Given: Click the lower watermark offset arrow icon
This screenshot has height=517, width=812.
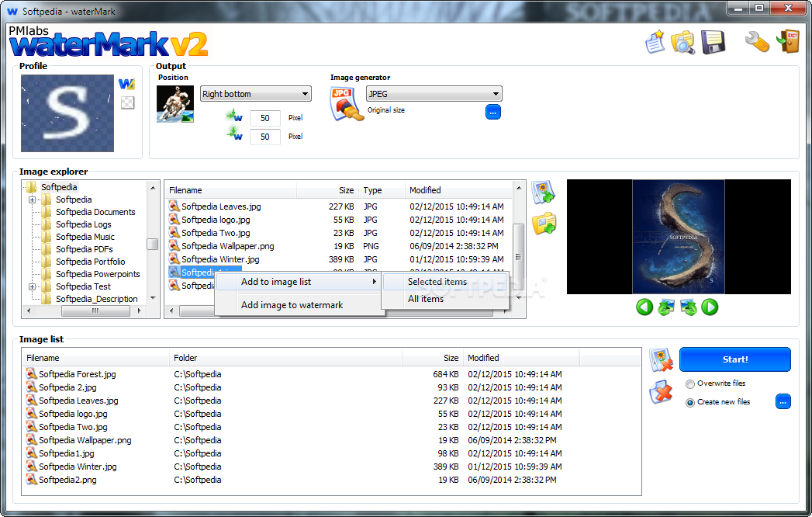Looking at the screenshot, I should tap(234, 135).
